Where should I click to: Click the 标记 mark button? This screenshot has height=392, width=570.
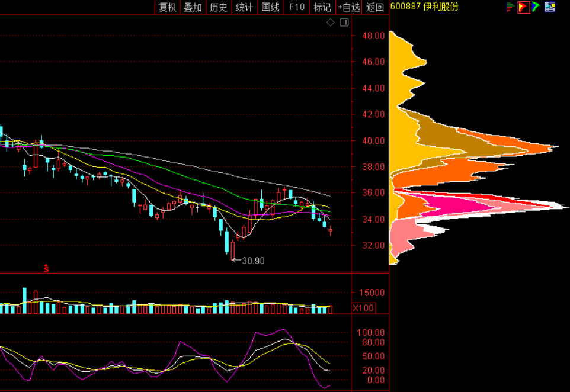(322, 7)
